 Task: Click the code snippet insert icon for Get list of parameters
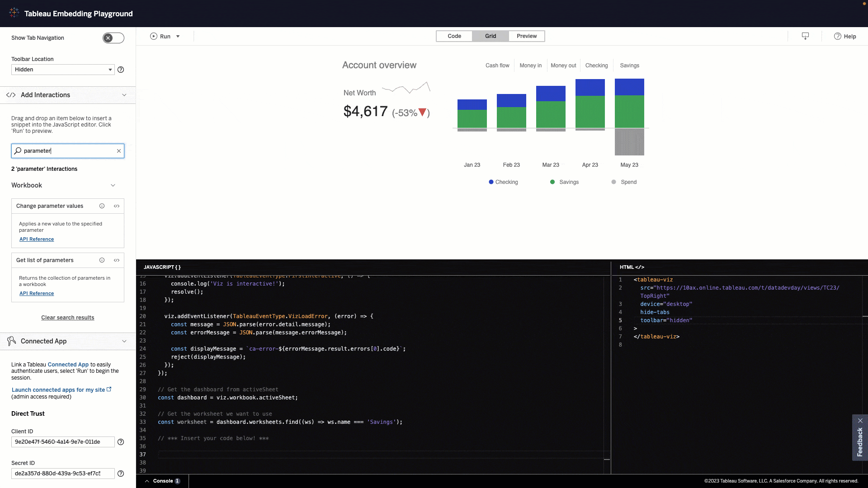116,260
